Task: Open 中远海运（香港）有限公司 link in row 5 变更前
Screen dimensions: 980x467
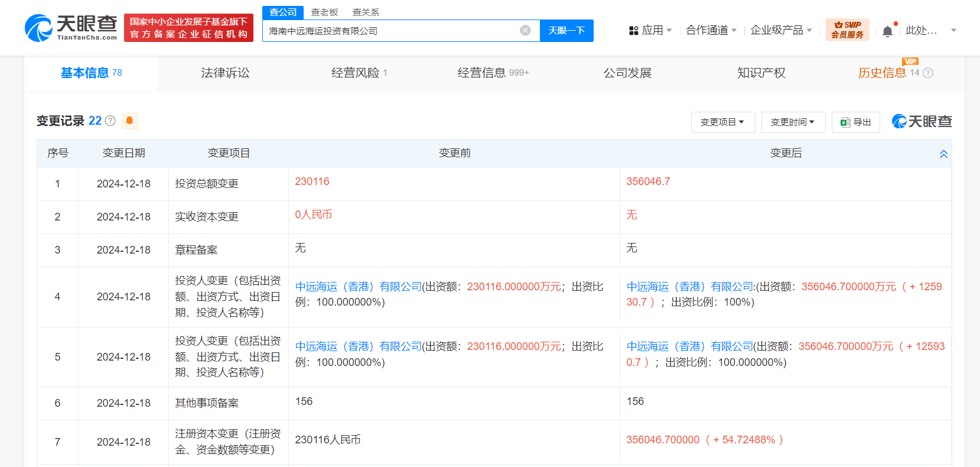Action: (359, 346)
